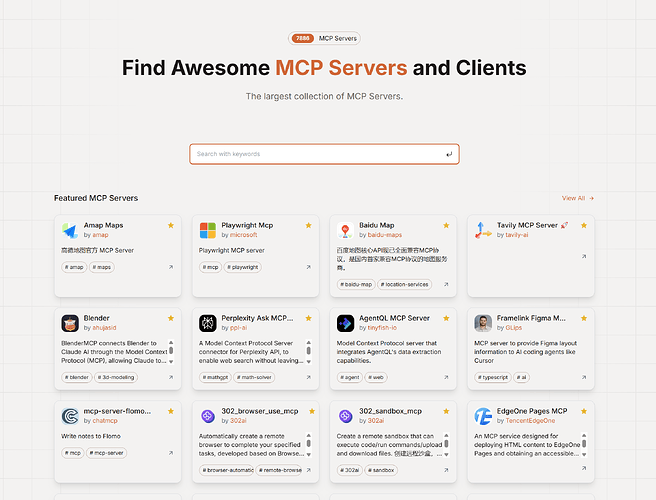Click the star on Blender card

point(171,318)
